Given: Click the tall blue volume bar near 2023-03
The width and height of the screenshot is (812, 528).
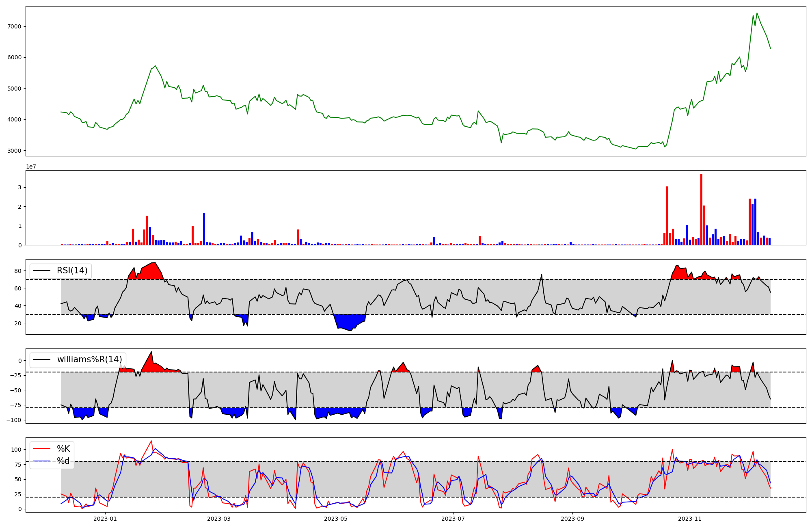Looking at the screenshot, I should (204, 229).
